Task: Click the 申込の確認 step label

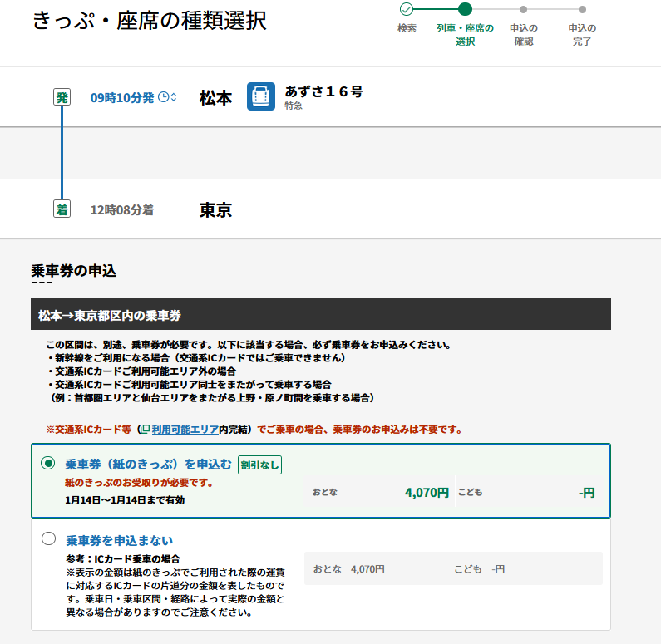Action: pos(524,35)
